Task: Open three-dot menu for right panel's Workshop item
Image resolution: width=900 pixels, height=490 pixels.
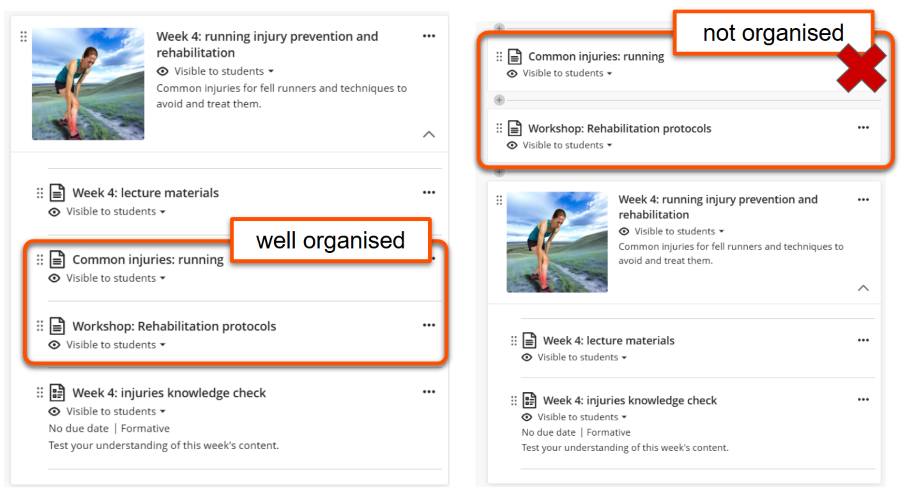Action: tap(863, 128)
